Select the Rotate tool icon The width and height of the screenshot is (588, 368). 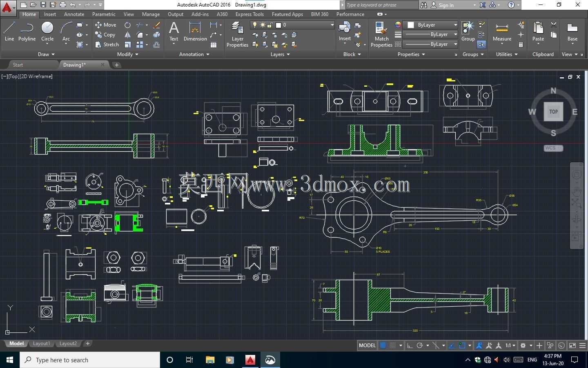tap(128, 25)
